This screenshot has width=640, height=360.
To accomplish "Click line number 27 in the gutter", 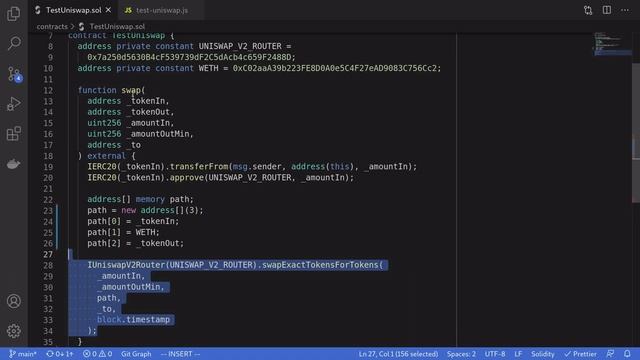I will [x=48, y=254].
